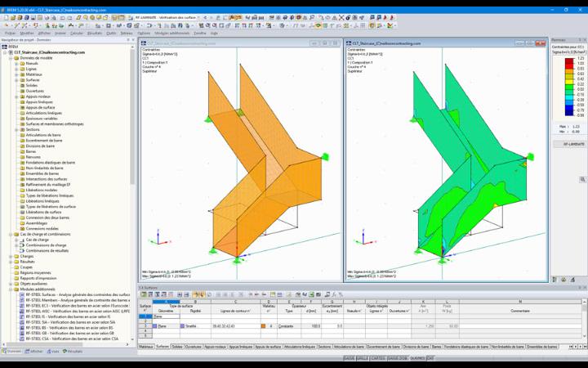Click the Nervures folder icon

click(22, 157)
